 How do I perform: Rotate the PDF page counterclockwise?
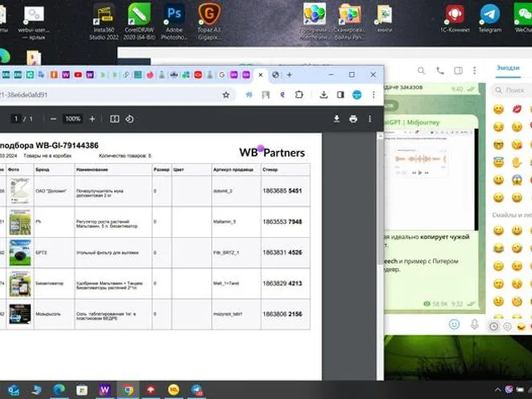pos(130,119)
